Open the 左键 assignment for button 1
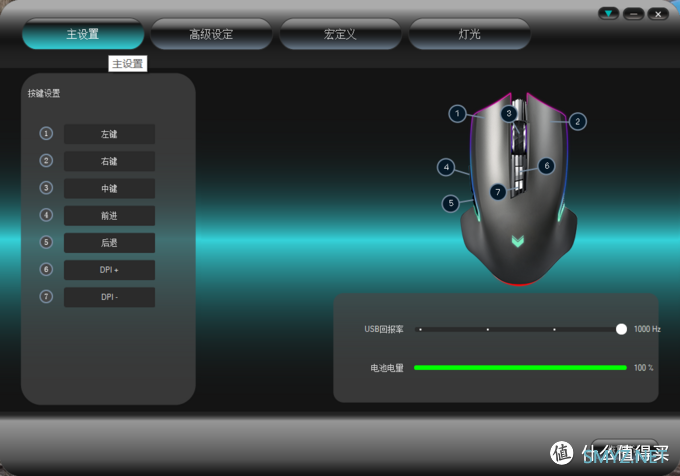The image size is (680, 476). 109,134
